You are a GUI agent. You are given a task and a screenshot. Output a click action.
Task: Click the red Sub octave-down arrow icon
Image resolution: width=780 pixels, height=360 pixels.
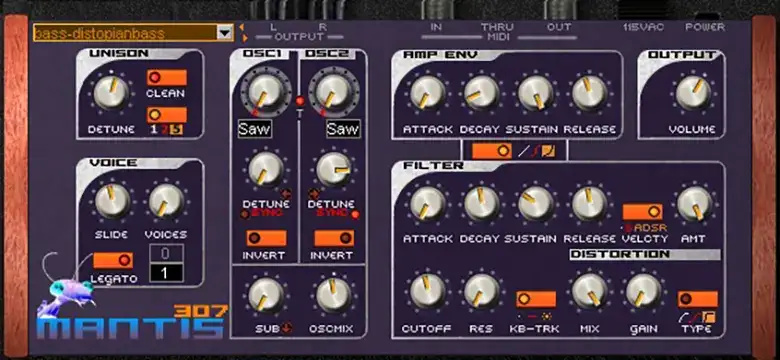tap(287, 328)
